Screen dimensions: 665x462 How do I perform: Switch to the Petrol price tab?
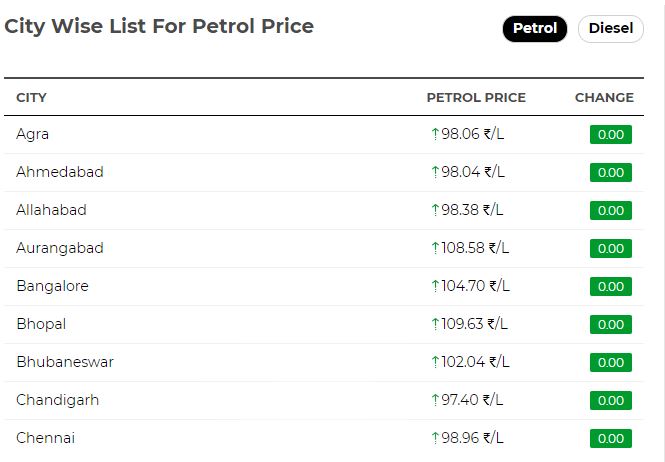pyautogui.click(x=535, y=28)
